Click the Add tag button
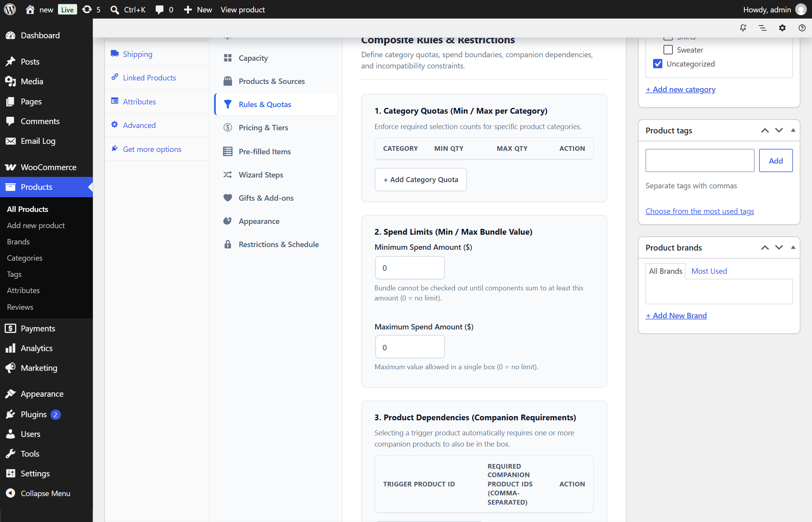This screenshot has height=522, width=812. (776, 160)
